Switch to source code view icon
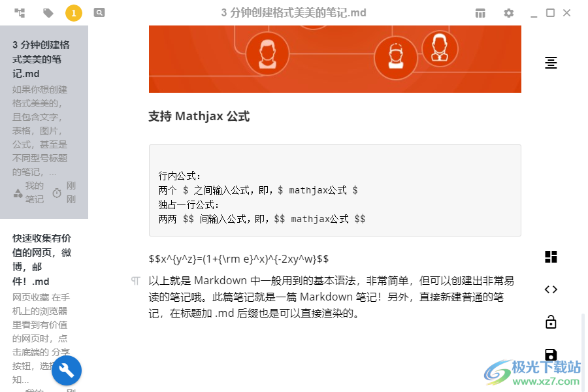This screenshot has width=588, height=392. point(551,289)
